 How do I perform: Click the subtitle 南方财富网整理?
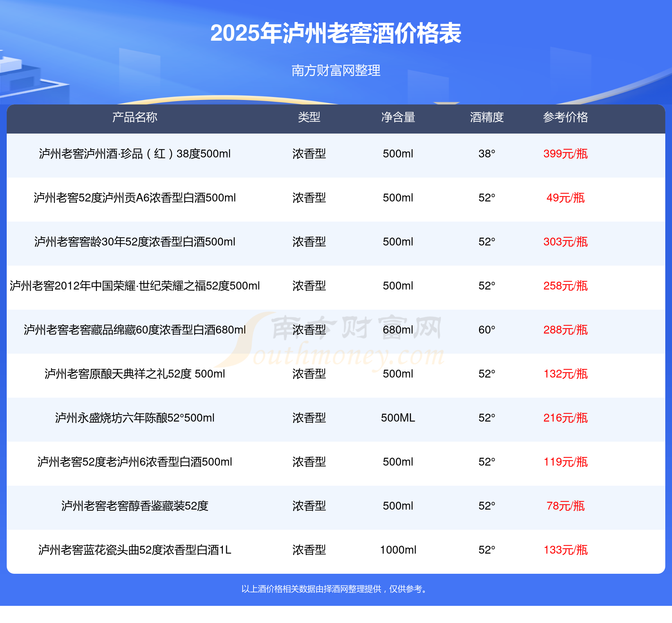336,70
